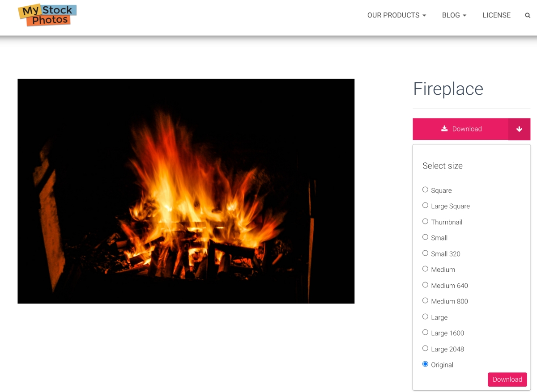Click the small Download button in size panel
Image resolution: width=537 pixels, height=392 pixels.
coord(507,379)
